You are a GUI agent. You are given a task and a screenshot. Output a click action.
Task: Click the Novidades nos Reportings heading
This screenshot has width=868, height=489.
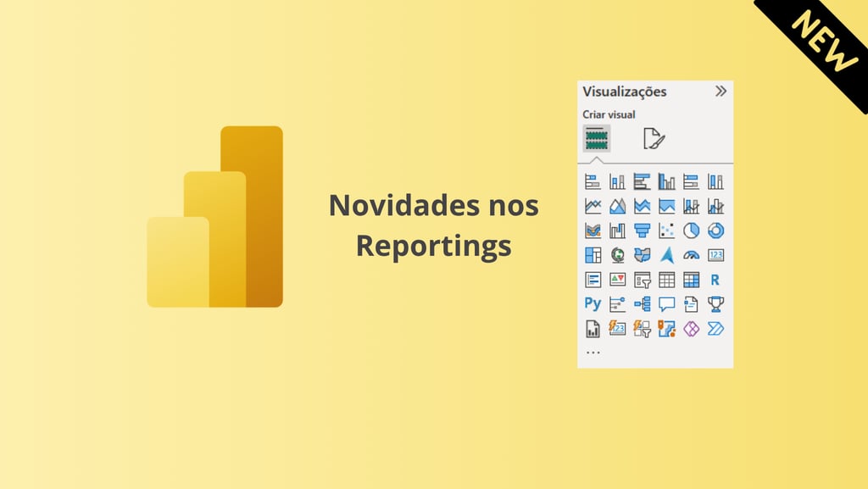[433, 225]
